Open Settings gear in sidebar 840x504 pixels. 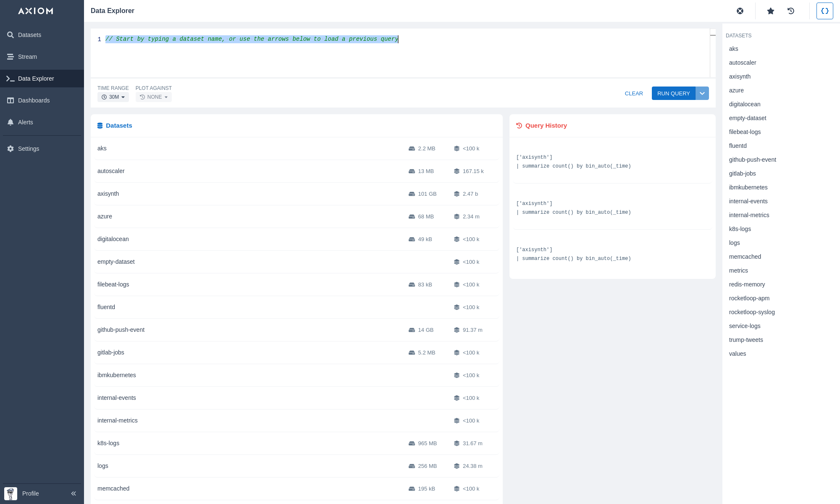point(29,149)
